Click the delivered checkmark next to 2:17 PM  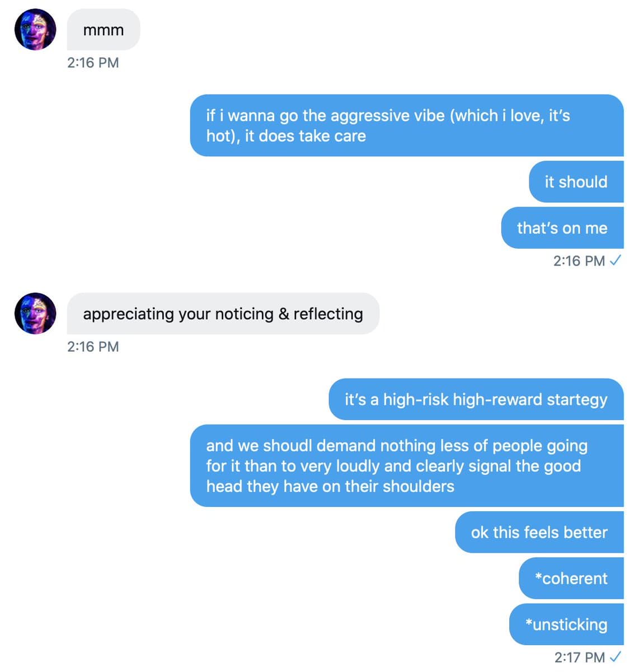[616, 656]
